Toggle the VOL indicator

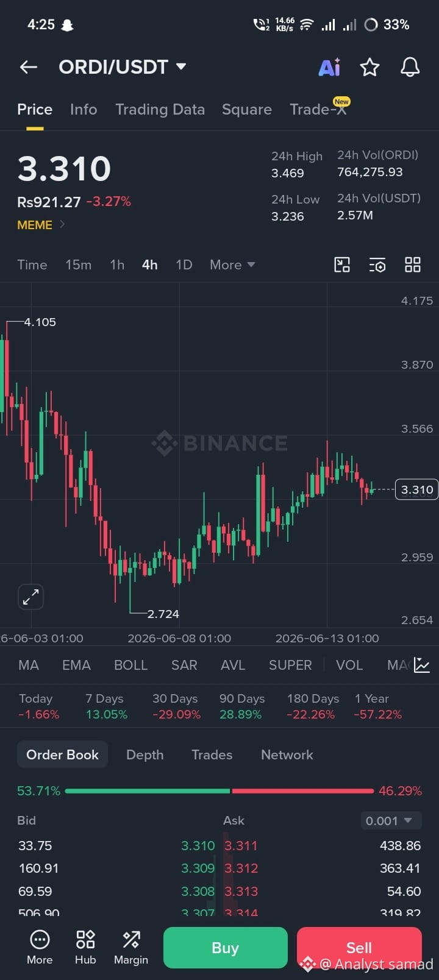[349, 665]
